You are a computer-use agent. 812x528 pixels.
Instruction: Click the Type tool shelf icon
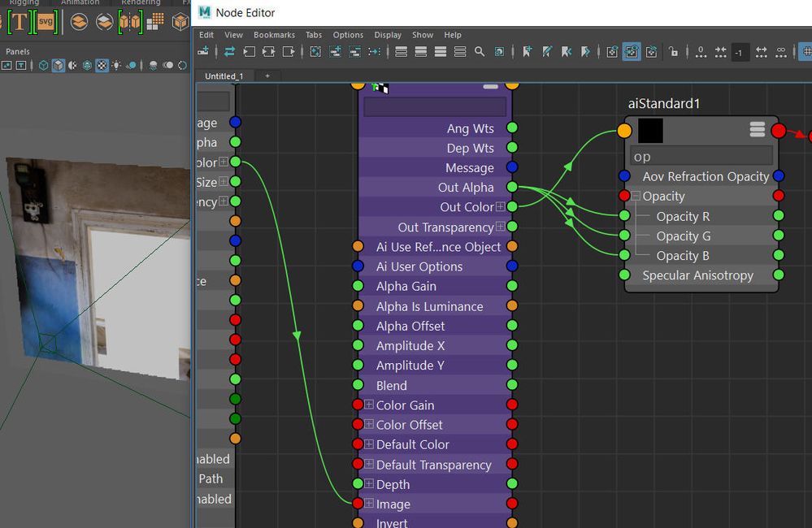click(18, 22)
